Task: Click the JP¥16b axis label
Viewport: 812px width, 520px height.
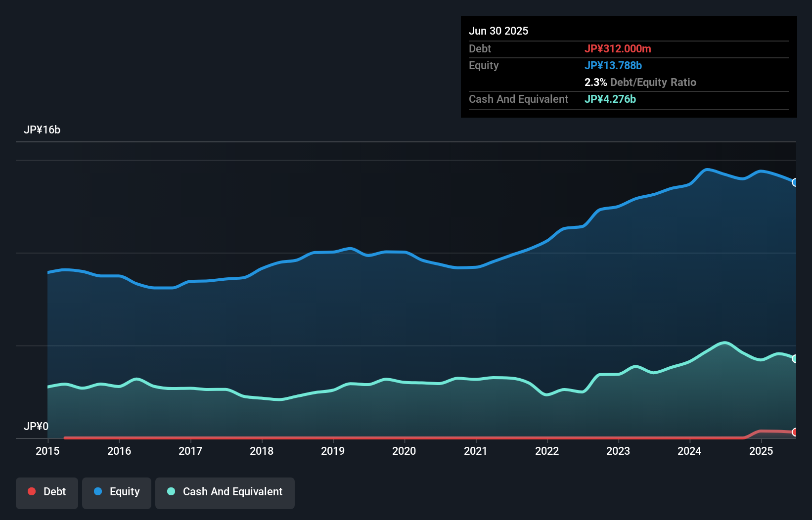Action: 43,130
